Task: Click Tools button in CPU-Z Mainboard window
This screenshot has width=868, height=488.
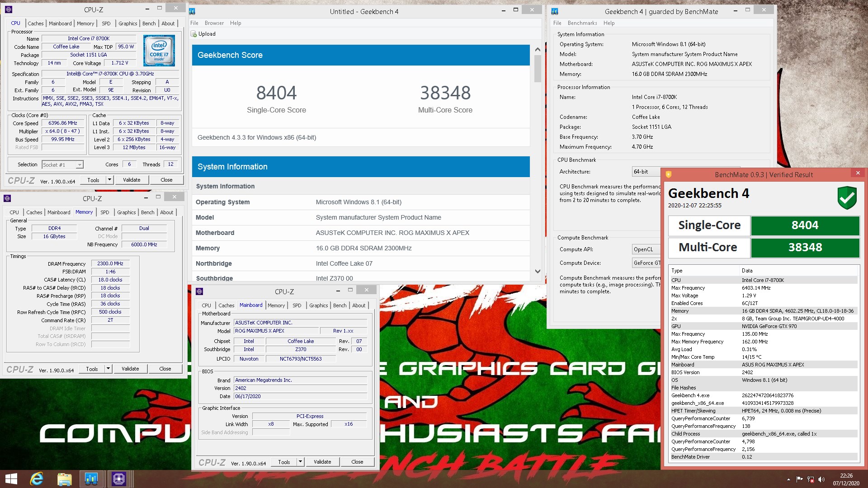Action: coord(284,462)
